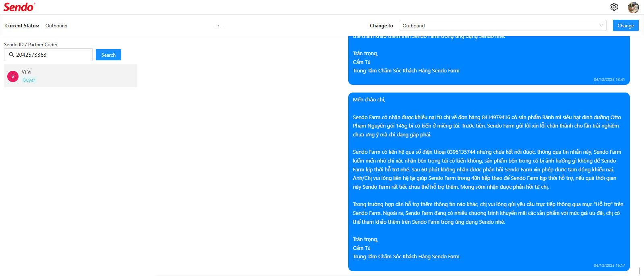Click the chat panel vertical scrollbar

[639, 271]
